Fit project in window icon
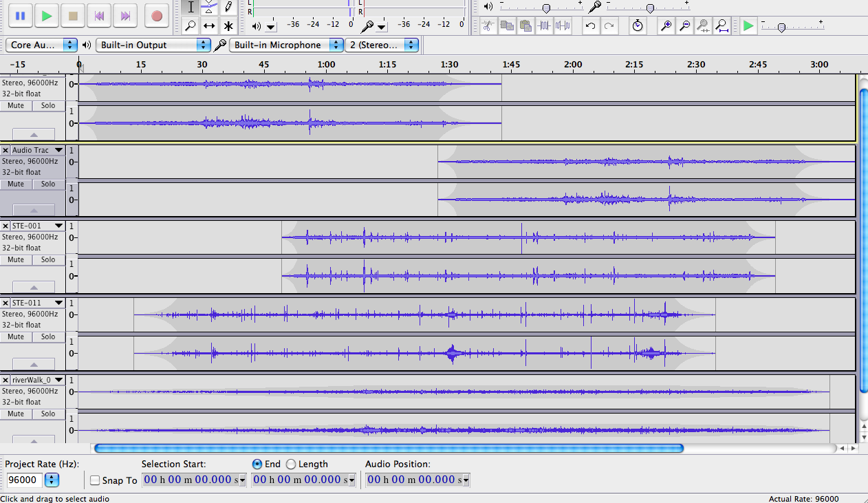Image resolution: width=868 pixels, height=503 pixels. [721, 26]
